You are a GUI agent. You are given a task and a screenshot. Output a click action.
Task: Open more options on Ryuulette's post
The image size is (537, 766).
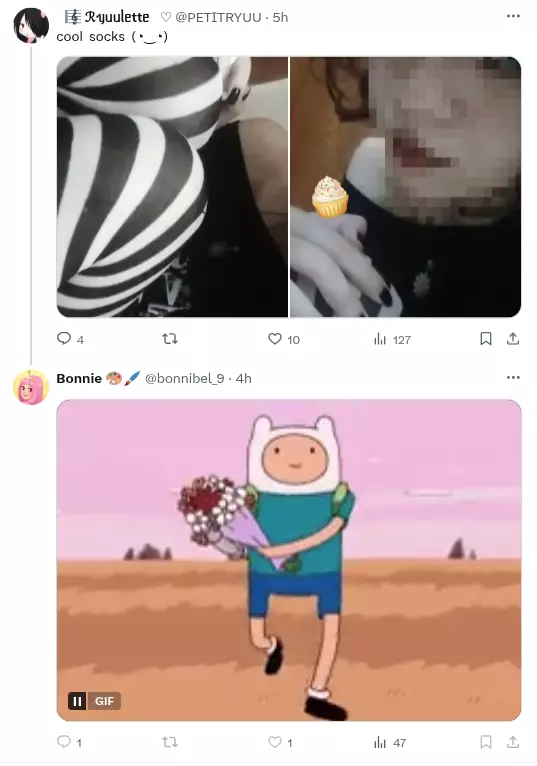tap(513, 16)
